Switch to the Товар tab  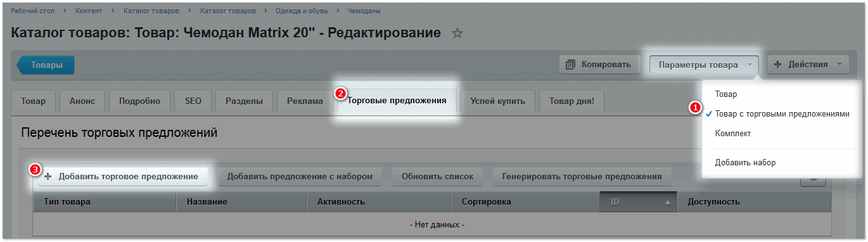33,101
